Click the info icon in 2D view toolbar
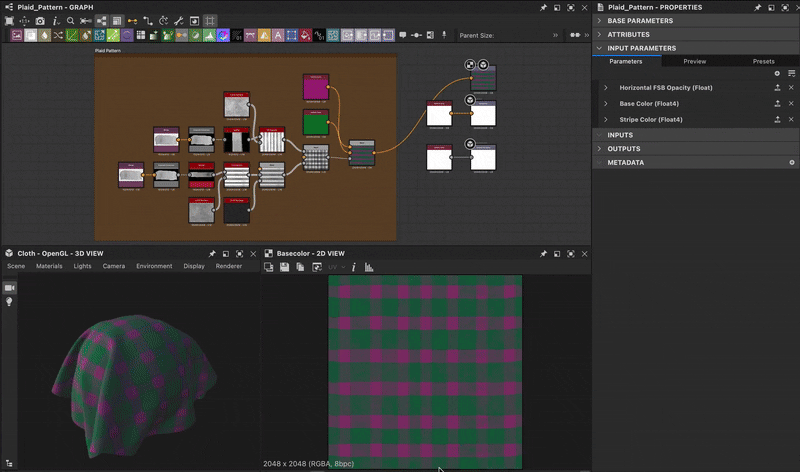800x472 pixels. pos(354,267)
